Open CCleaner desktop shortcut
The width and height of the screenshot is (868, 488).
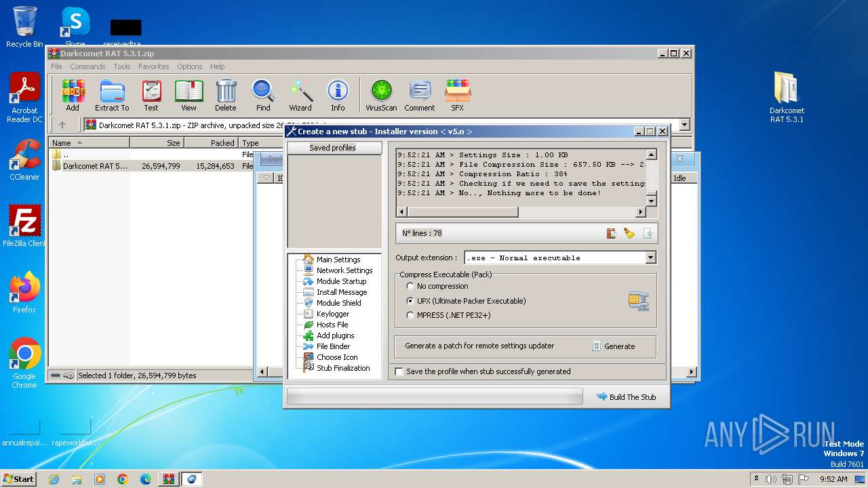pyautogui.click(x=24, y=160)
